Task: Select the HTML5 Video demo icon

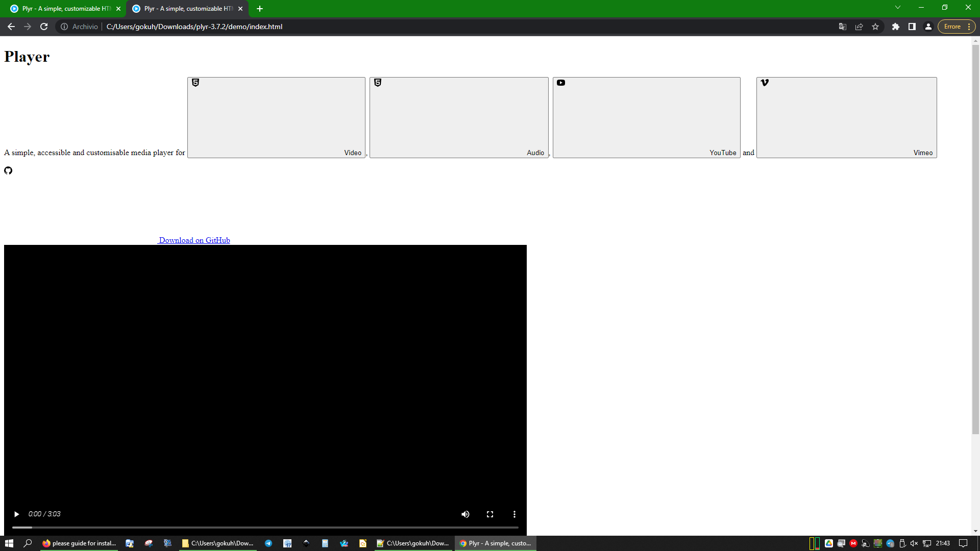Action: [x=195, y=82]
